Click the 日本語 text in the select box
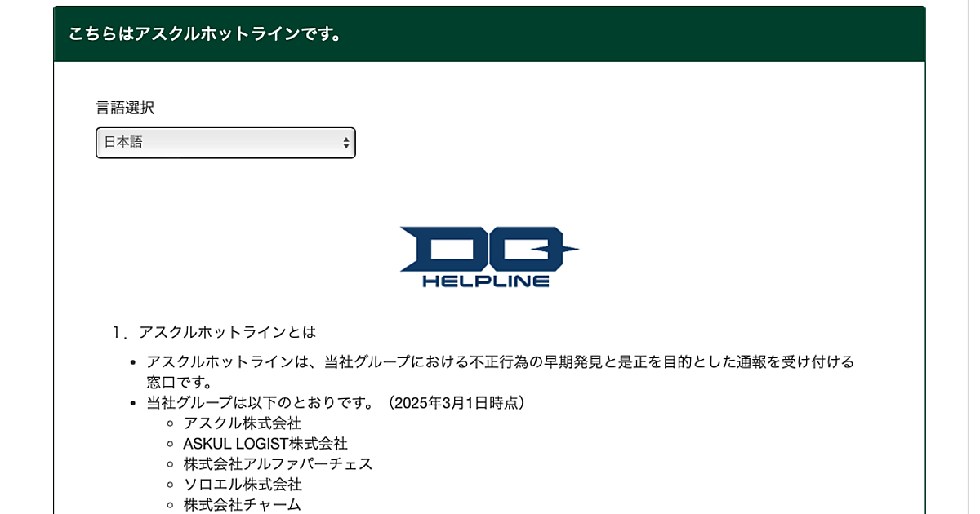The width and height of the screenshot is (980, 514). pyautogui.click(x=123, y=142)
